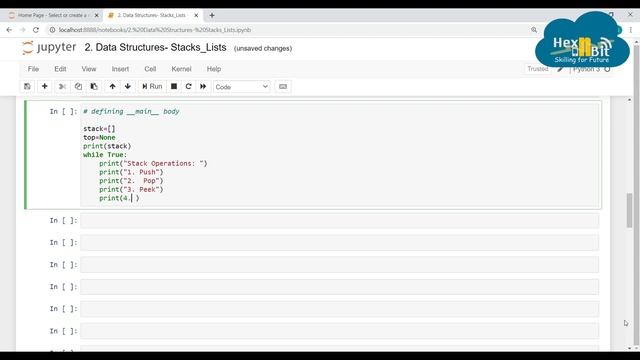Open the File menu
The image size is (640, 360).
pyautogui.click(x=33, y=69)
